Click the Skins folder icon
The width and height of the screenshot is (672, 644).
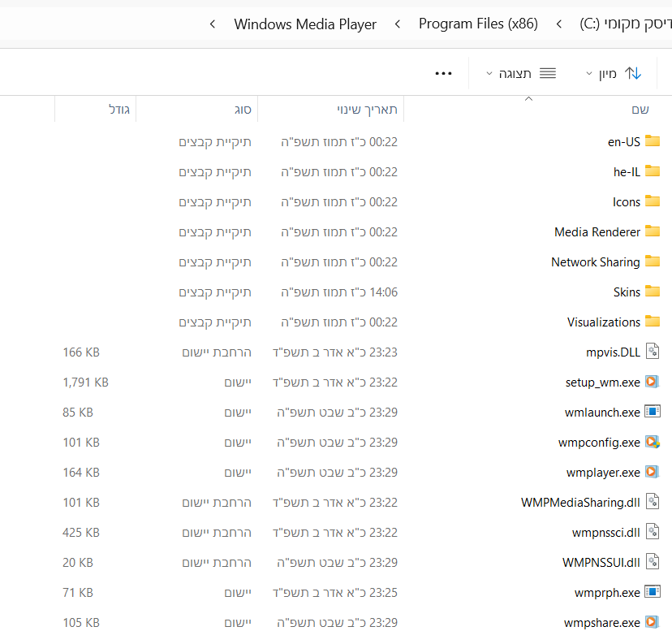point(653,291)
